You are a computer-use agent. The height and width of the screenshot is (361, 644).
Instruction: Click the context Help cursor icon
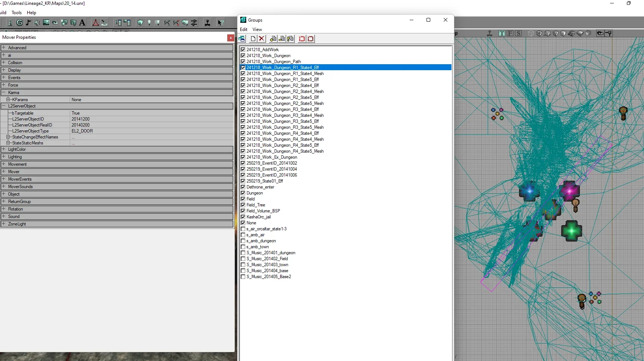tap(221, 23)
